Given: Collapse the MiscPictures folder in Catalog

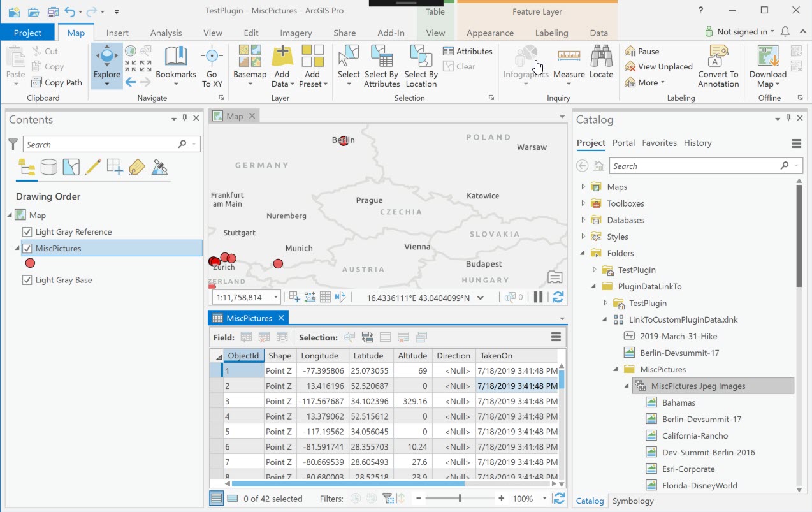Looking at the screenshot, I should click(x=616, y=369).
